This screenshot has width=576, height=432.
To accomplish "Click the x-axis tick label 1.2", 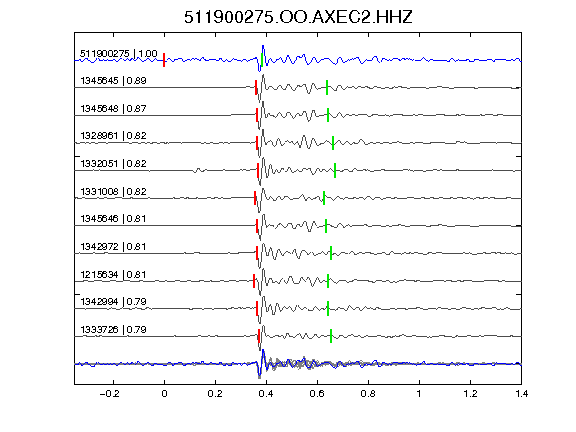I will pyautogui.click(x=470, y=394).
